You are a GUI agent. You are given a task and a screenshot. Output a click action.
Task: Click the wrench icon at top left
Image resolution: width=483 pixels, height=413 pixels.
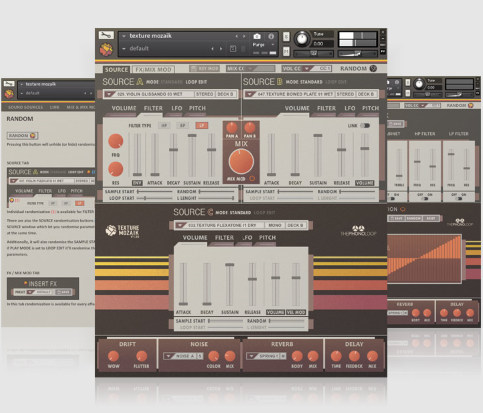106,35
